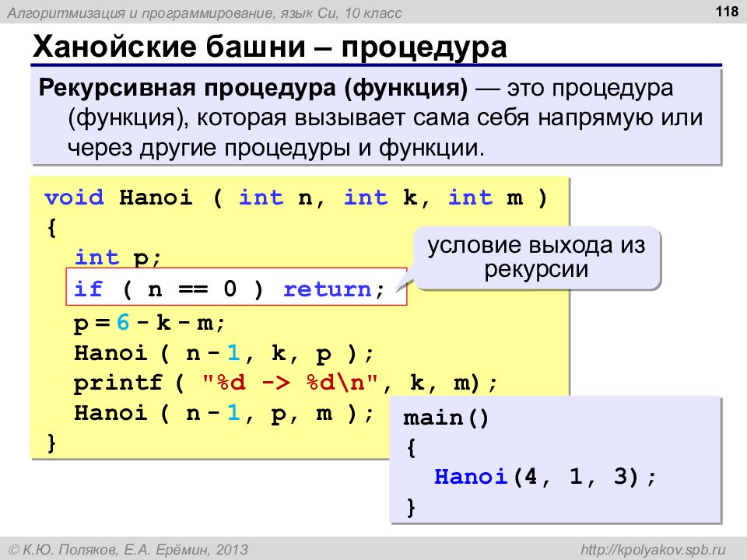The height and width of the screenshot is (560, 747).
Task: Click the boxed line 'if ( n == 0 ) return;'
Action: pos(237,287)
